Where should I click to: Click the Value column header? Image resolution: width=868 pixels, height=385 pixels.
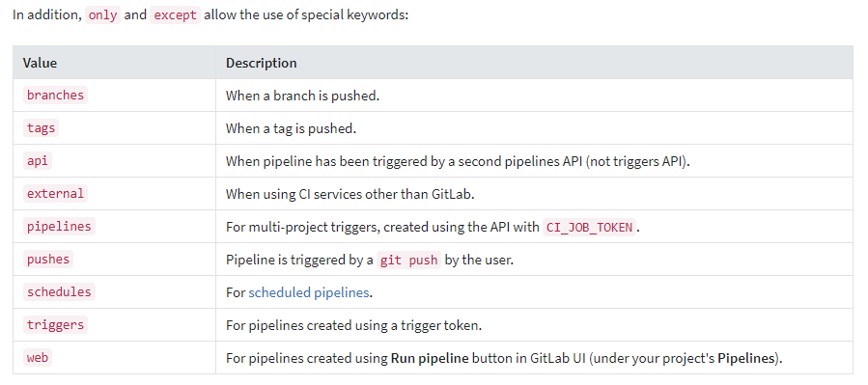pos(40,63)
